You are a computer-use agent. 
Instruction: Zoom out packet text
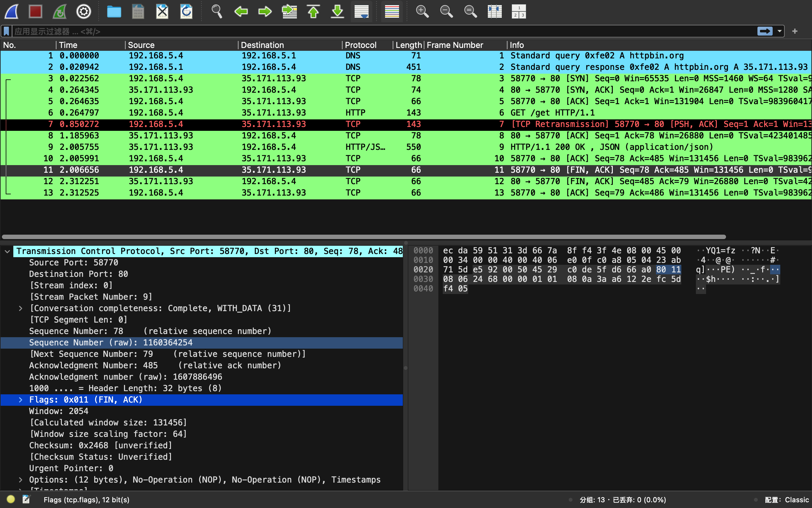click(446, 11)
